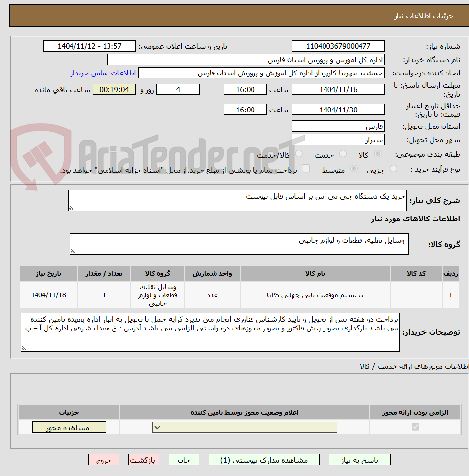This screenshot has height=476, width=469.
Task: Select the کالا/خدمت radio button
Action: 299,154
